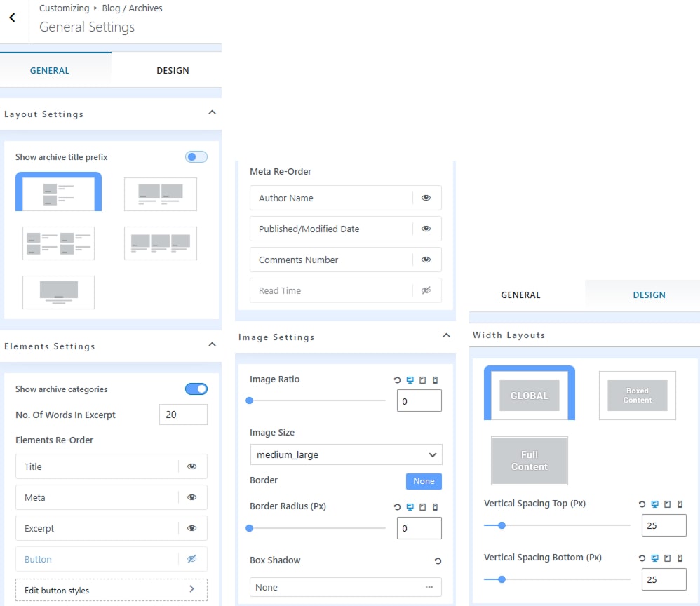Collapse the Image Settings section
Screen dimensions: 700x606
446,336
